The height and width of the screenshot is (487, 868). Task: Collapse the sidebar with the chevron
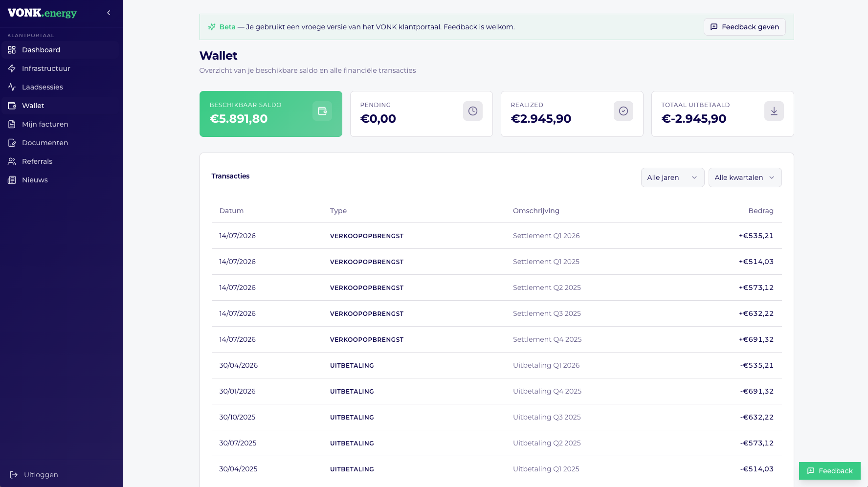click(x=109, y=13)
